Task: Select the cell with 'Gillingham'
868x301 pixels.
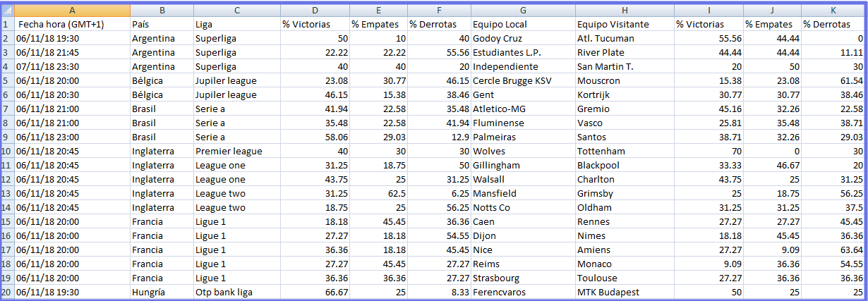Action: 523,165
